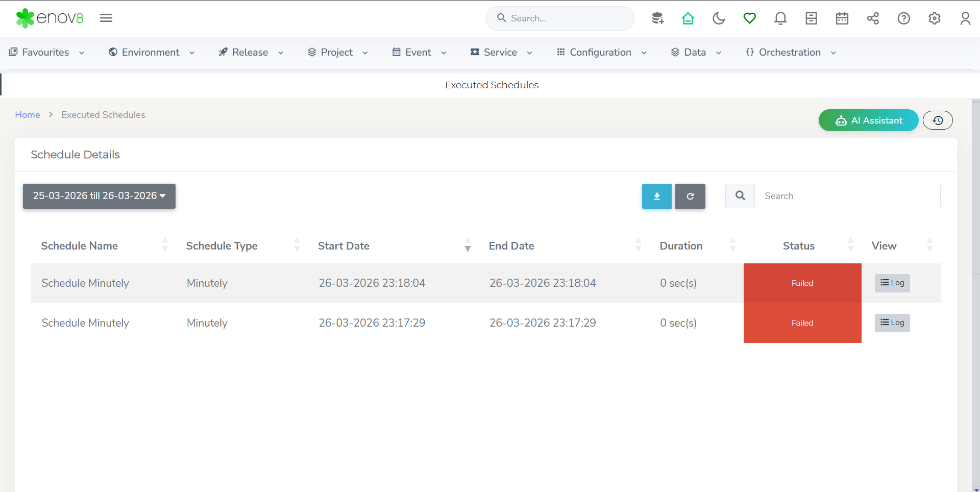Open the Release menu
Viewport: 980px width, 492px height.
250,53
